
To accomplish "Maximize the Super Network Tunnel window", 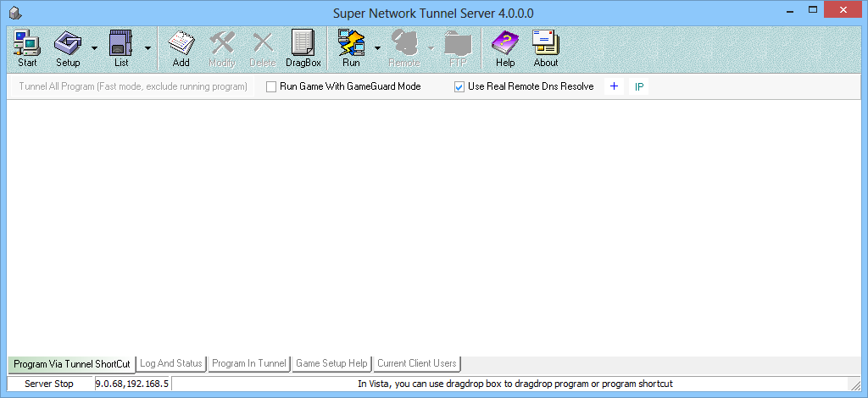I will (x=813, y=9).
